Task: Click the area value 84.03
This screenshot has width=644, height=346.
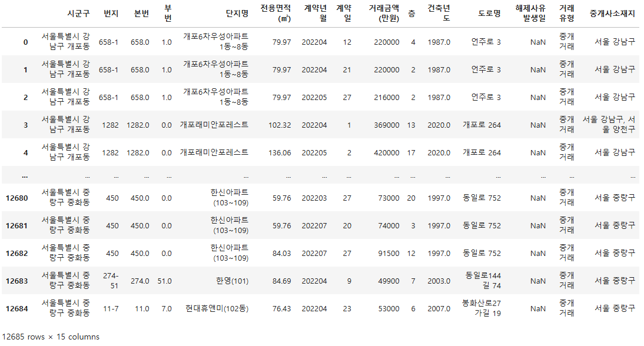Action: pyautogui.click(x=282, y=253)
